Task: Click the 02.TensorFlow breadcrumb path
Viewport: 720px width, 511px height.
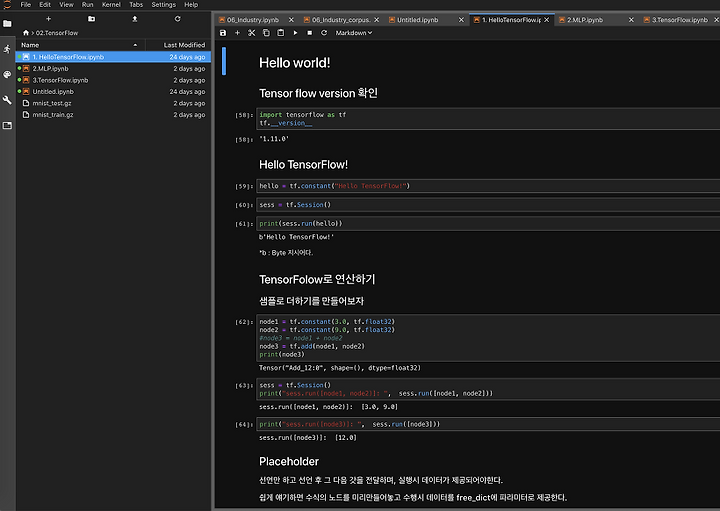Action: click(57, 33)
